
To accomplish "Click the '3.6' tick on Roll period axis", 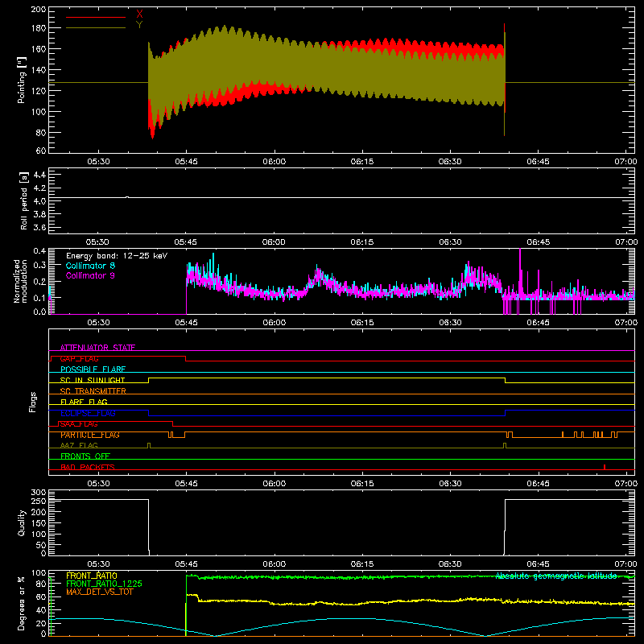I will point(39,227).
